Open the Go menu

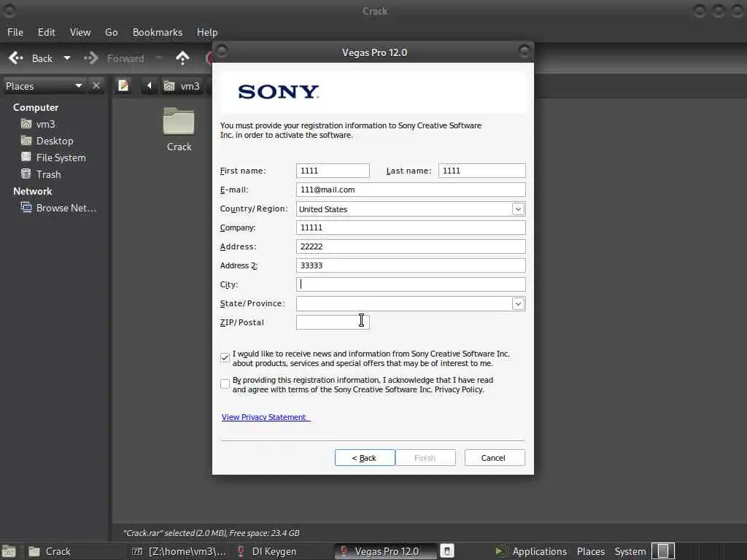[112, 32]
